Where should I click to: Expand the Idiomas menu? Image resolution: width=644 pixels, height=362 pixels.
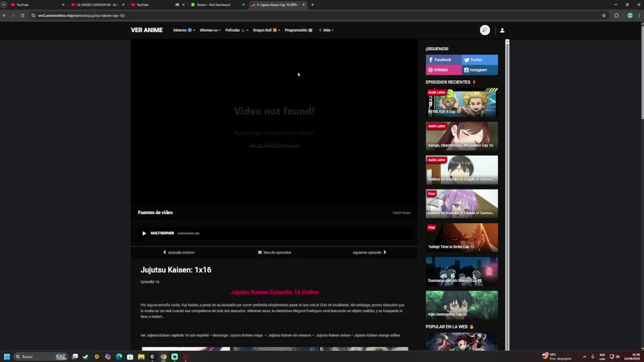tap(210, 30)
